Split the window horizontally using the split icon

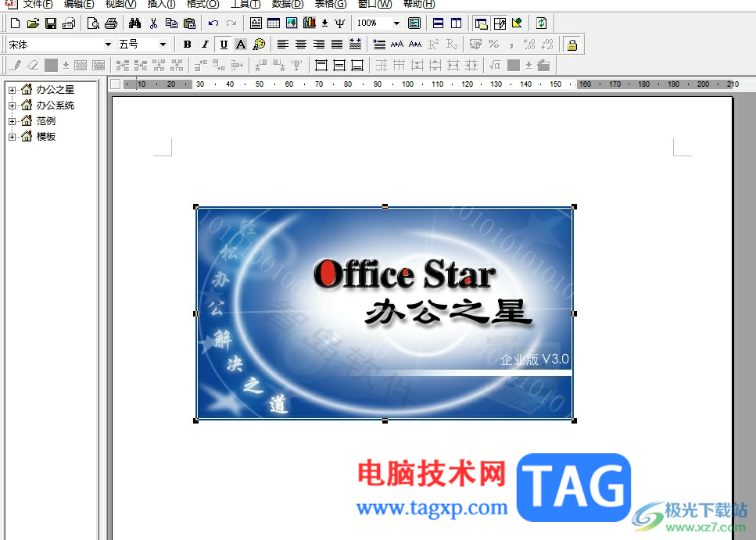tap(439, 23)
